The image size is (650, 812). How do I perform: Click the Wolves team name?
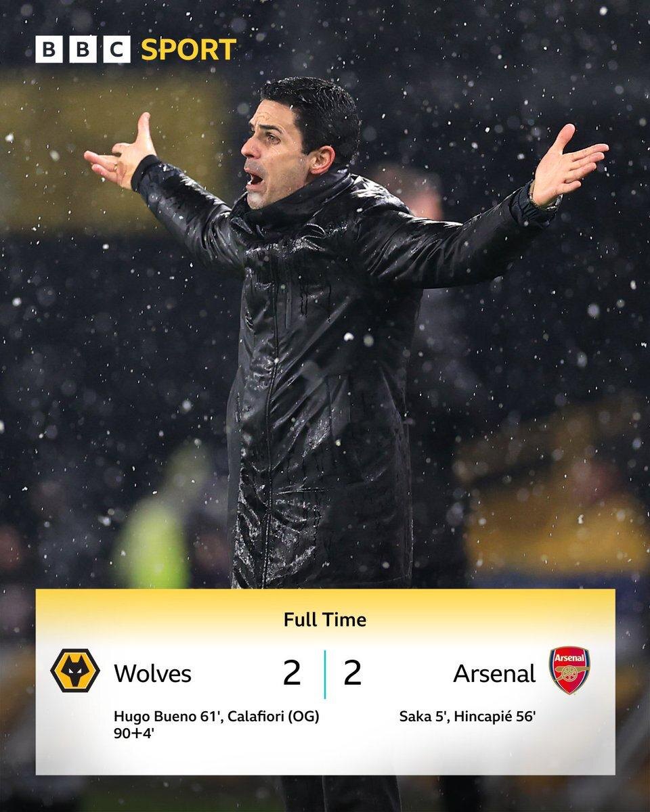click(x=152, y=674)
